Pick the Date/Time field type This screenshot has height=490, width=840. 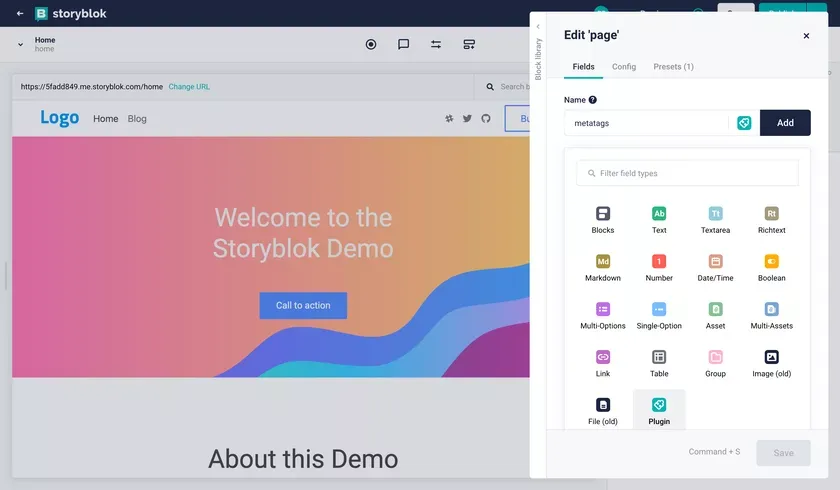715,268
